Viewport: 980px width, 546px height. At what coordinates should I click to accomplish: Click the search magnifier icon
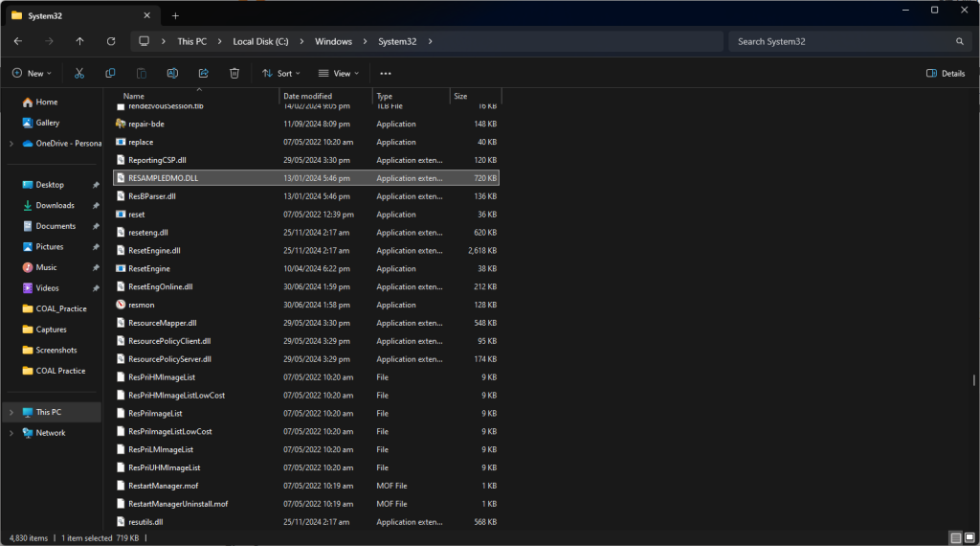click(x=959, y=41)
